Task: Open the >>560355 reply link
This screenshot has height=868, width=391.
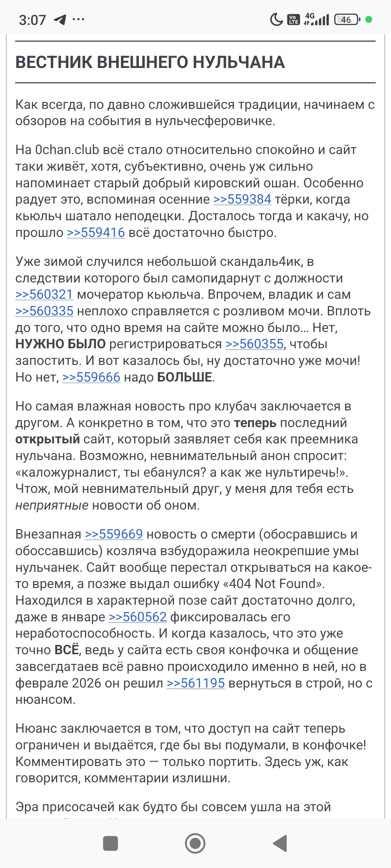Action: click(254, 344)
